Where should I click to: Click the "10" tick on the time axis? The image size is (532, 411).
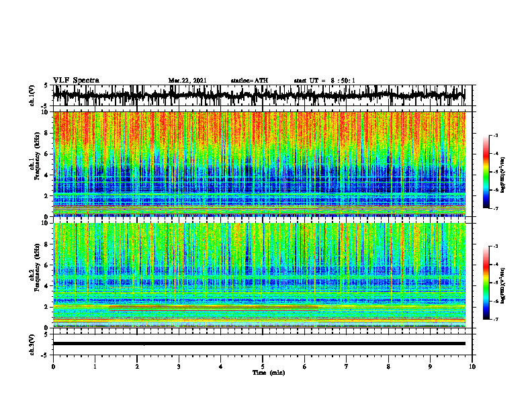(x=472, y=367)
